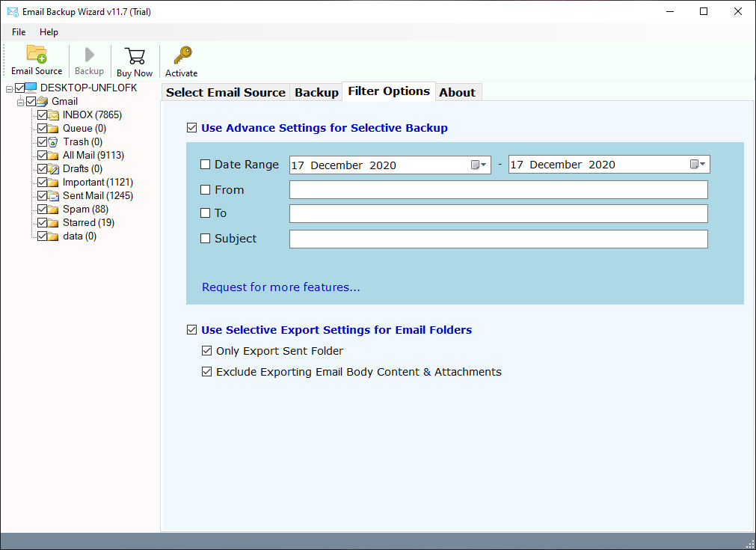This screenshot has height=550, width=756.
Task: Click the Activate key icon
Action: point(182,55)
